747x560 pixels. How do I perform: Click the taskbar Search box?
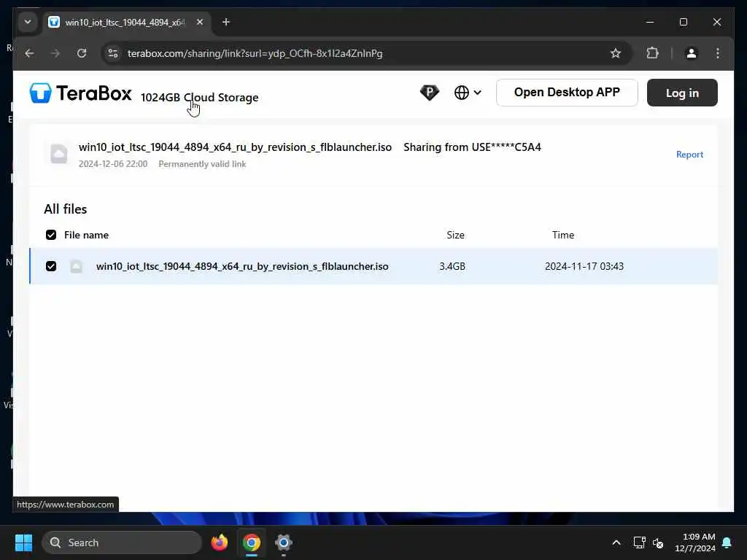pos(122,542)
